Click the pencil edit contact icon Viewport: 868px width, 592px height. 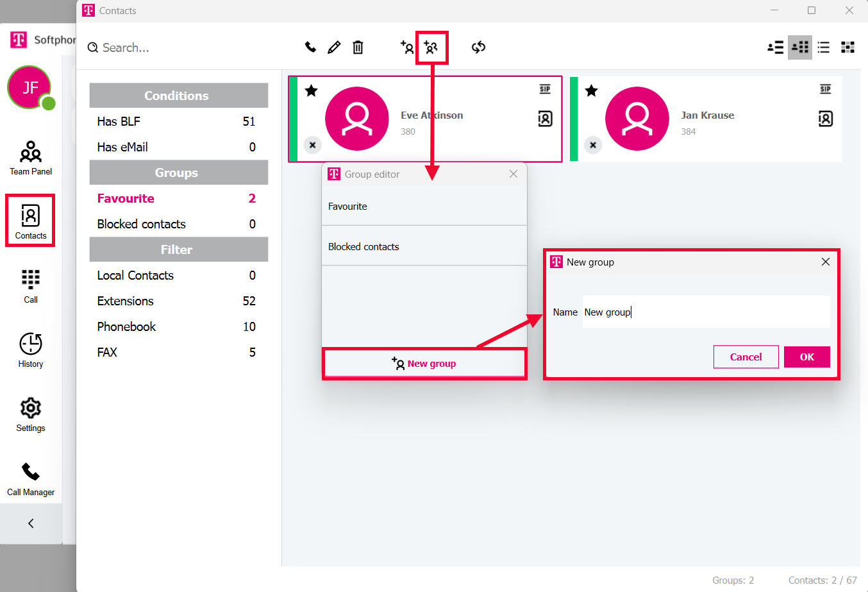[x=334, y=47]
